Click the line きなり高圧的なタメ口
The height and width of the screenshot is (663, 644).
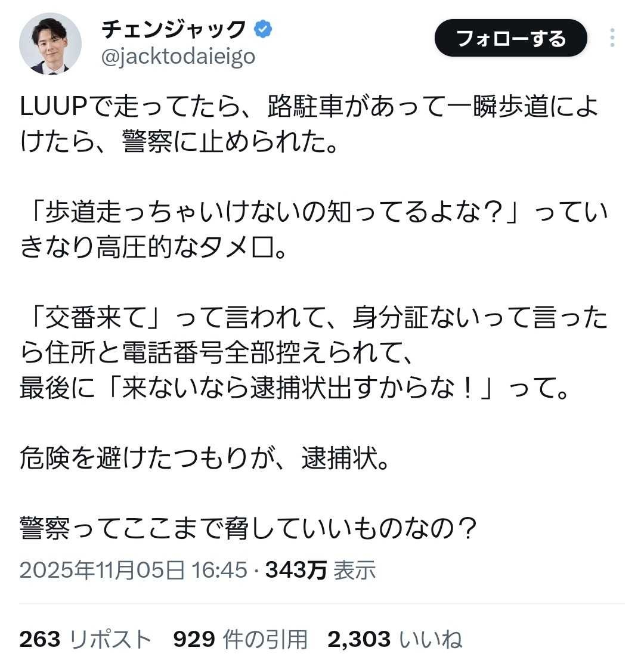click(153, 248)
